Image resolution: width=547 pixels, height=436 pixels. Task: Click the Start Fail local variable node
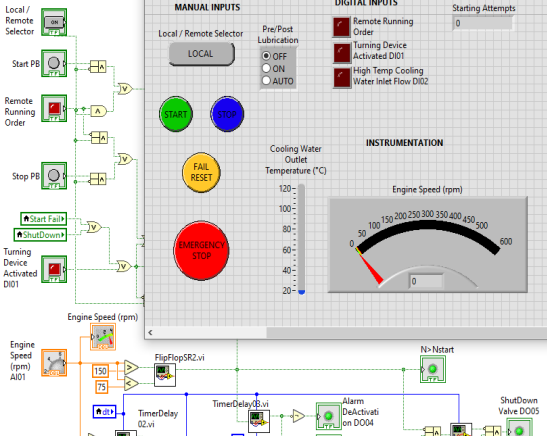click(x=44, y=219)
